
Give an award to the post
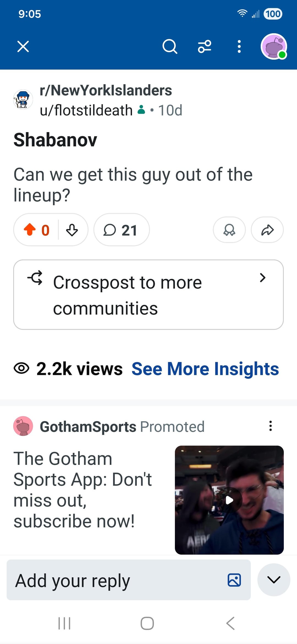(229, 230)
